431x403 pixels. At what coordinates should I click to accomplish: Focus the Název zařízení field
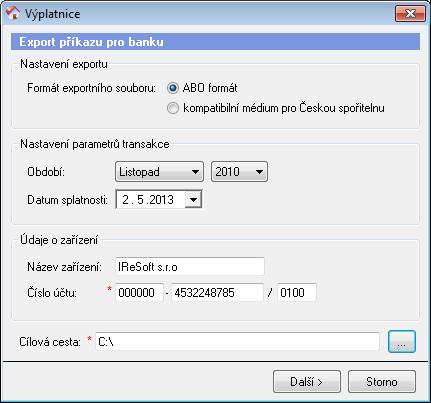click(190, 267)
